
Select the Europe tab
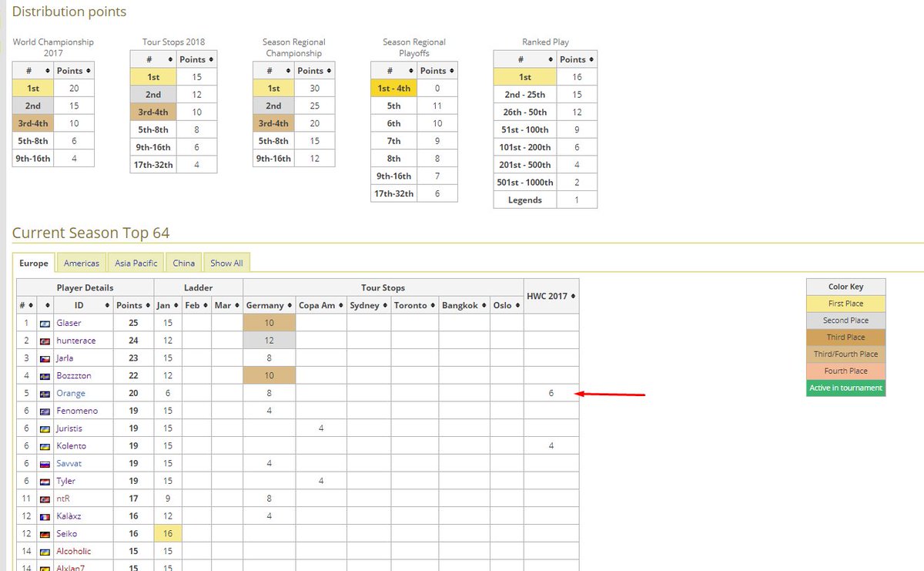pos(34,263)
